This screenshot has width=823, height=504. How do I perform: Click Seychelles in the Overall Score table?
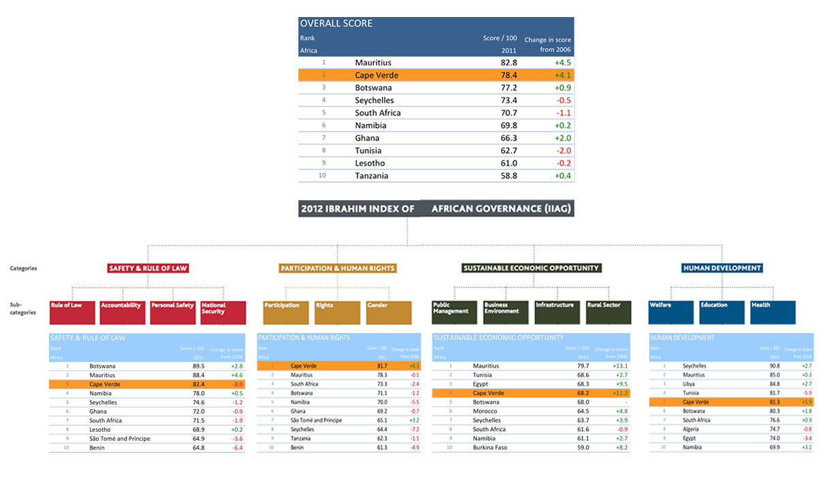pyautogui.click(x=375, y=100)
